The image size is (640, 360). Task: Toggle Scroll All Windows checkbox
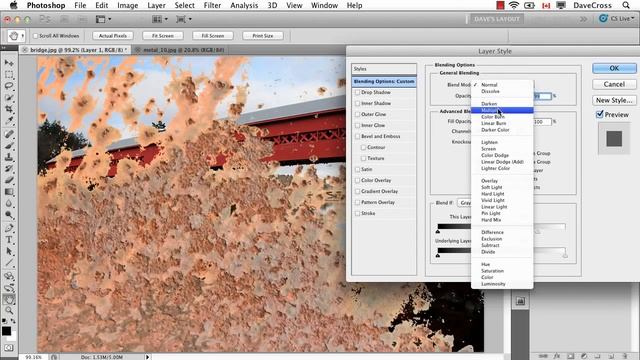pyautogui.click(x=35, y=36)
